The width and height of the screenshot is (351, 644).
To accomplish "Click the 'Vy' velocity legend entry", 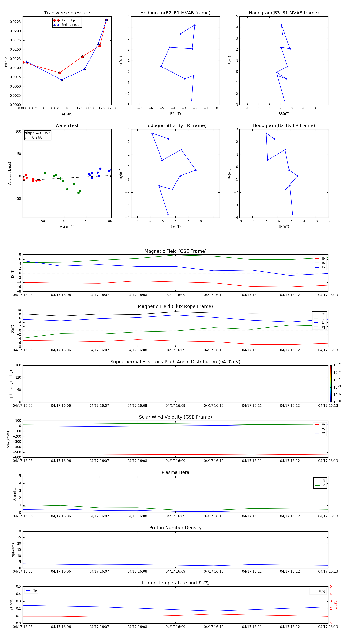I will 320,429.
